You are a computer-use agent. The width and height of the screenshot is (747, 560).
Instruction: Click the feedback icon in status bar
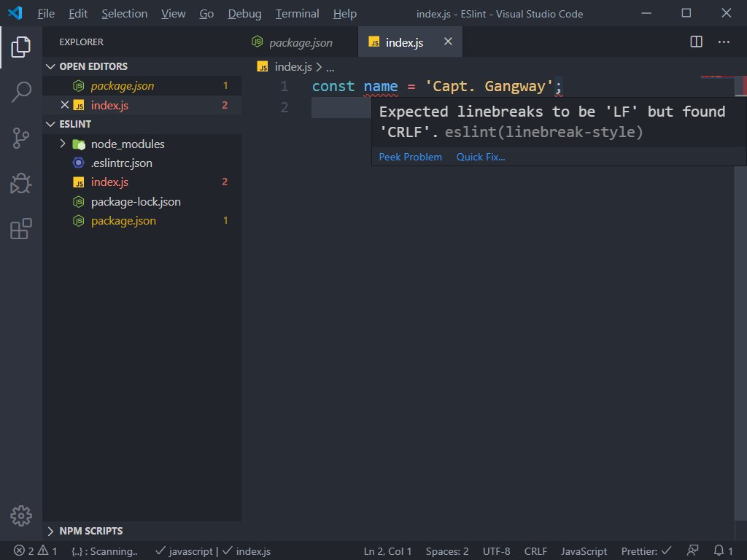692,551
